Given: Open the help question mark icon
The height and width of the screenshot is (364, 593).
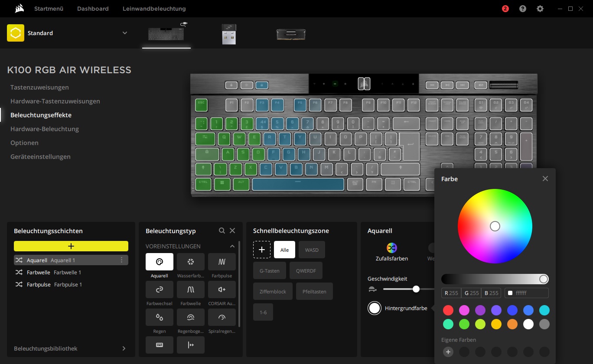Looking at the screenshot, I should pyautogui.click(x=523, y=9).
